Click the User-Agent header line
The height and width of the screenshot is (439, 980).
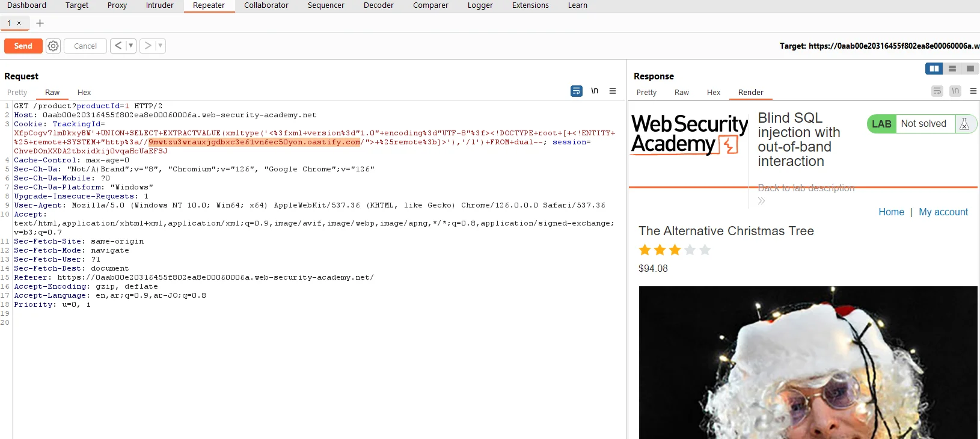point(310,205)
